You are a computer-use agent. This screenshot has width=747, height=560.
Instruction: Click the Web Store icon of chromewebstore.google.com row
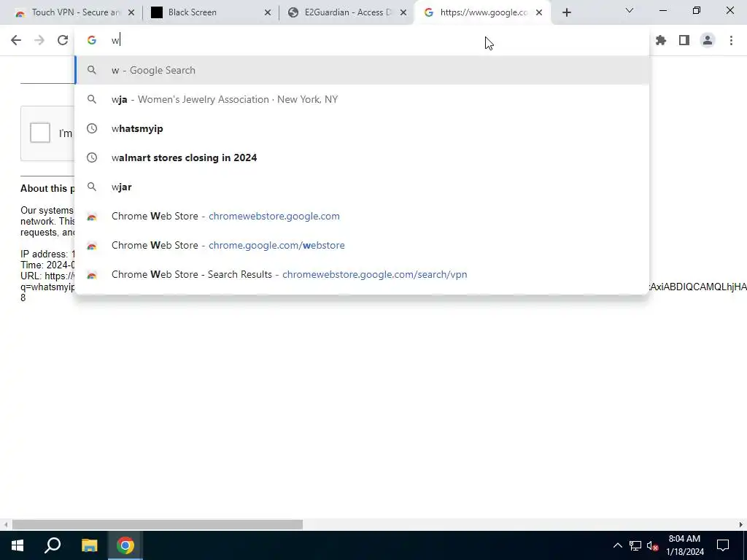pyautogui.click(x=92, y=217)
